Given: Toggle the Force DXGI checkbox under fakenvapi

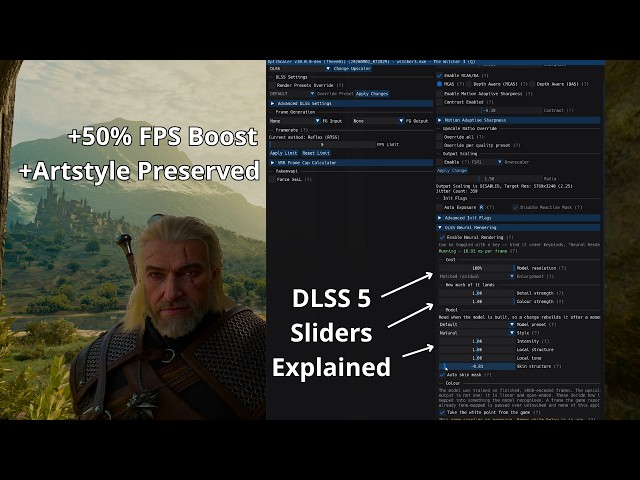Looking at the screenshot, I should (x=272, y=180).
